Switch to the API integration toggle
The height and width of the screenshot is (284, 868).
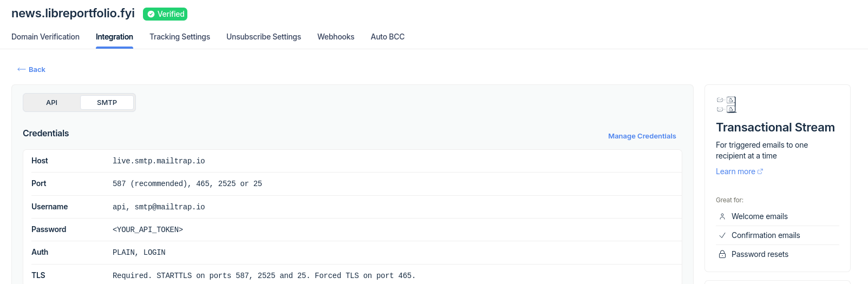click(x=52, y=103)
